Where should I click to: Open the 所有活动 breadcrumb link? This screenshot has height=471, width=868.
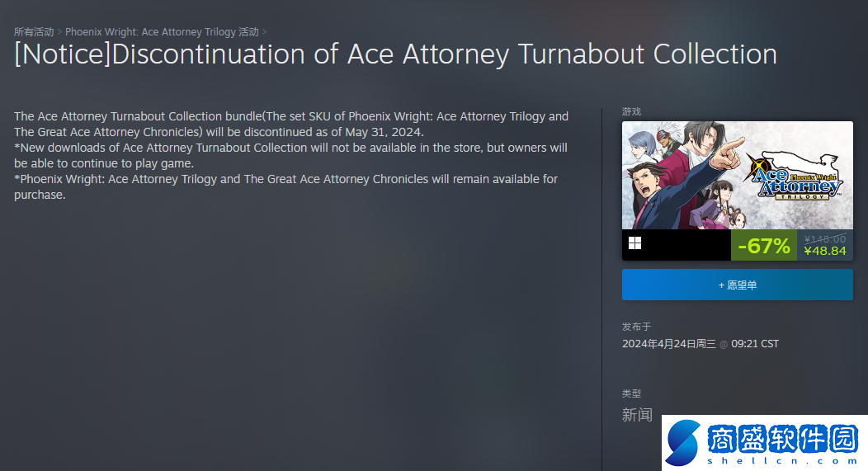[33, 32]
